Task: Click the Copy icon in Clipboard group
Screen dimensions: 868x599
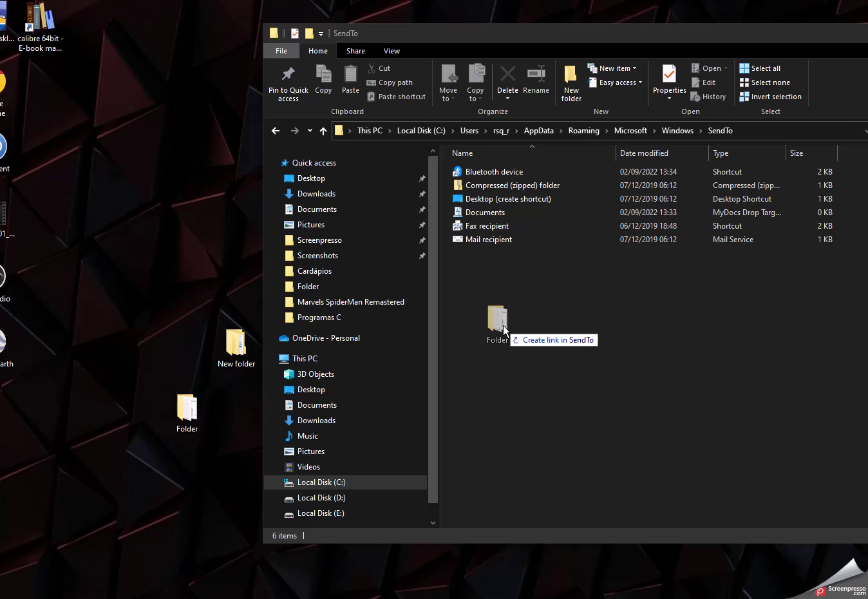Action: [x=323, y=75]
